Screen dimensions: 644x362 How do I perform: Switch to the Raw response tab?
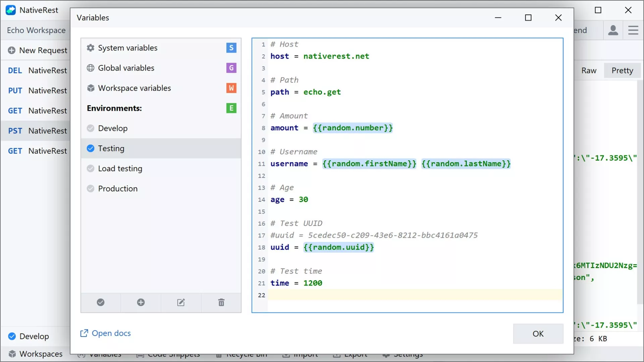click(589, 71)
